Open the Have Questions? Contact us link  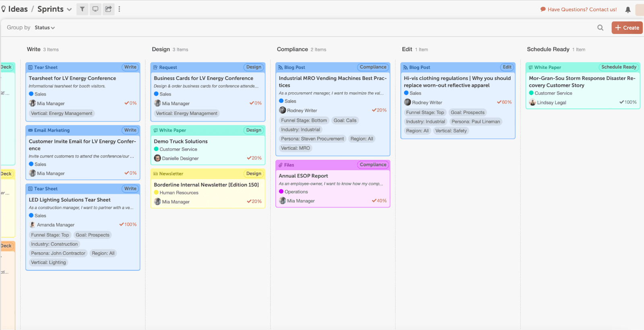pos(582,9)
